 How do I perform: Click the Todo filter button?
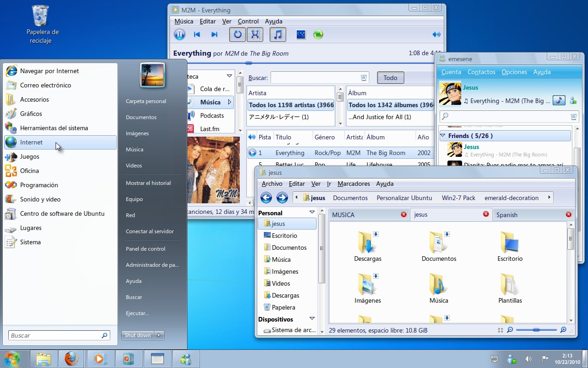390,78
